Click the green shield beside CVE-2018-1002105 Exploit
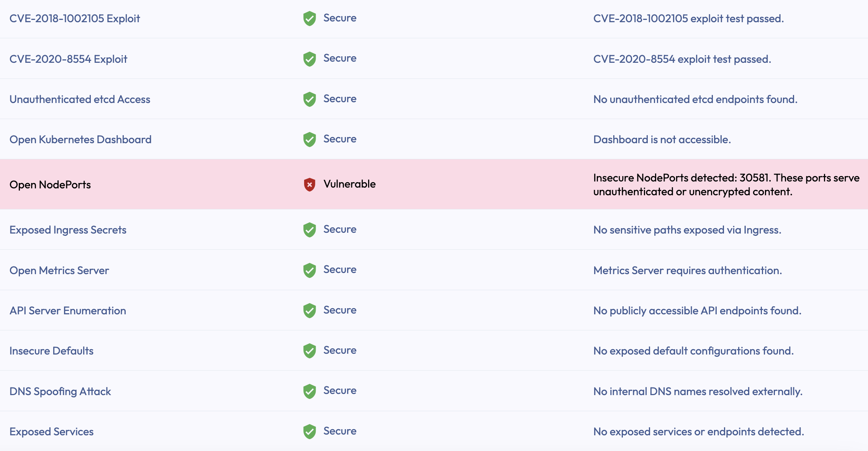This screenshot has width=868, height=451. (310, 18)
